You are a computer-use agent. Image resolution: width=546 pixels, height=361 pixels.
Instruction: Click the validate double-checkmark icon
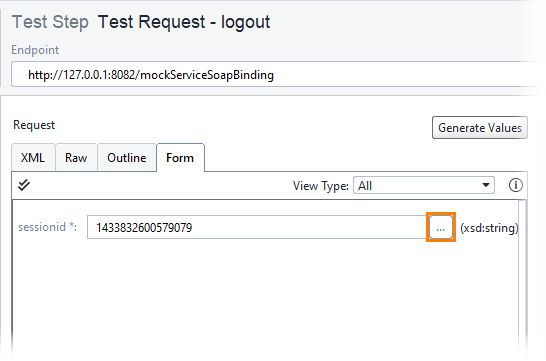(x=24, y=185)
